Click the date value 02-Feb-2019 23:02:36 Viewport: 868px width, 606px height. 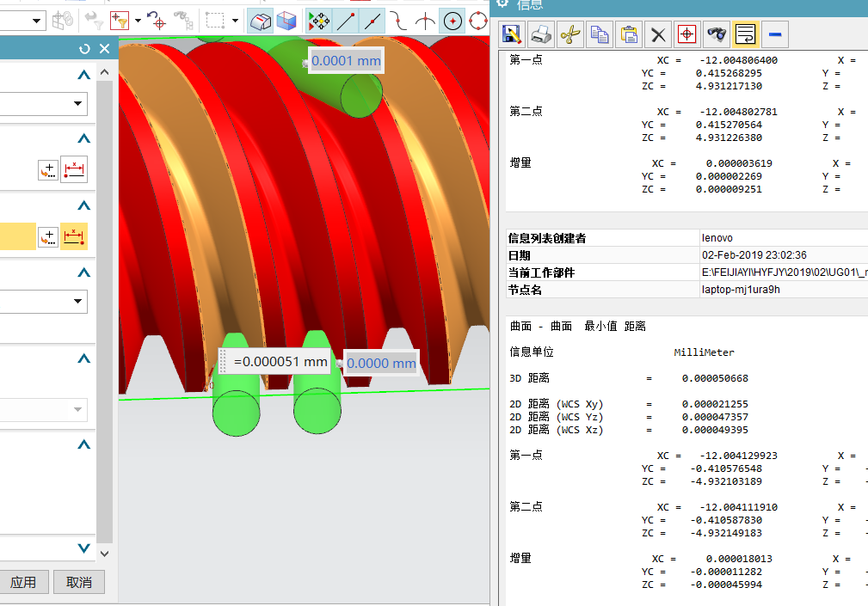coord(754,255)
